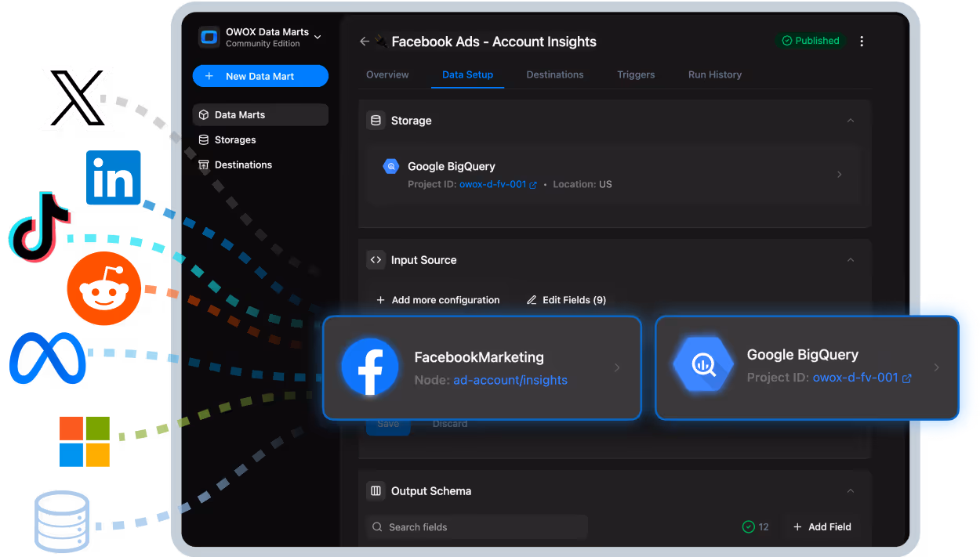The height and width of the screenshot is (557, 980).
Task: Click the Location: US text
Action: point(583,185)
